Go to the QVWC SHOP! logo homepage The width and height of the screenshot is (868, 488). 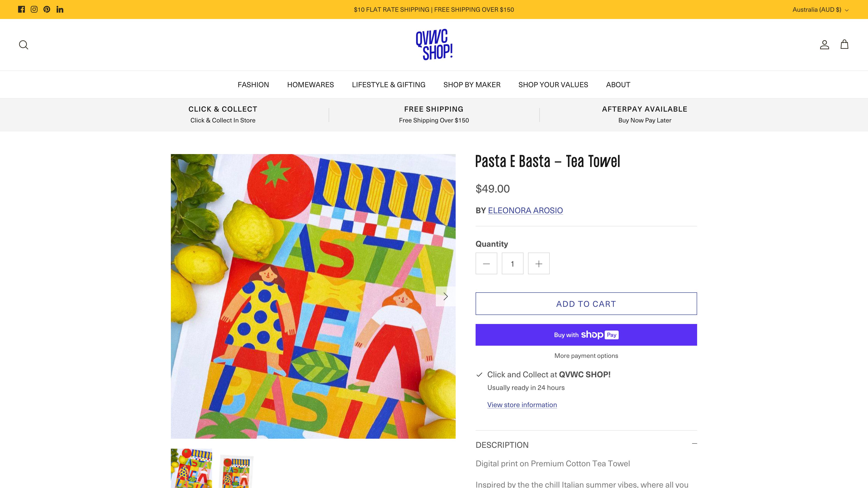[434, 45]
